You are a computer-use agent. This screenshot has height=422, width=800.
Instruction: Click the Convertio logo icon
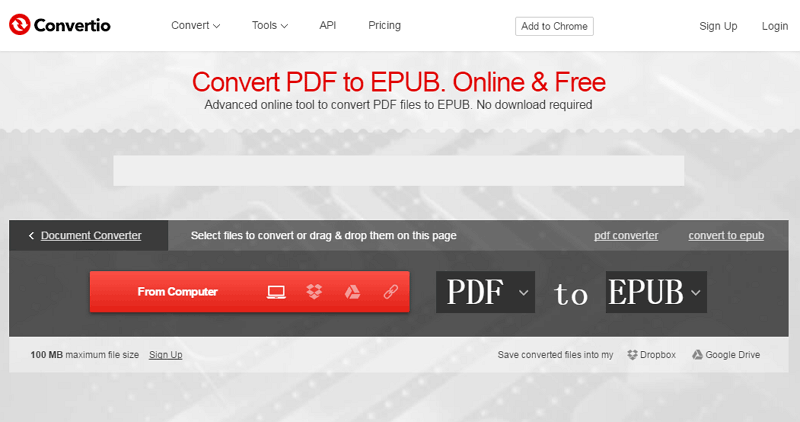(19, 24)
